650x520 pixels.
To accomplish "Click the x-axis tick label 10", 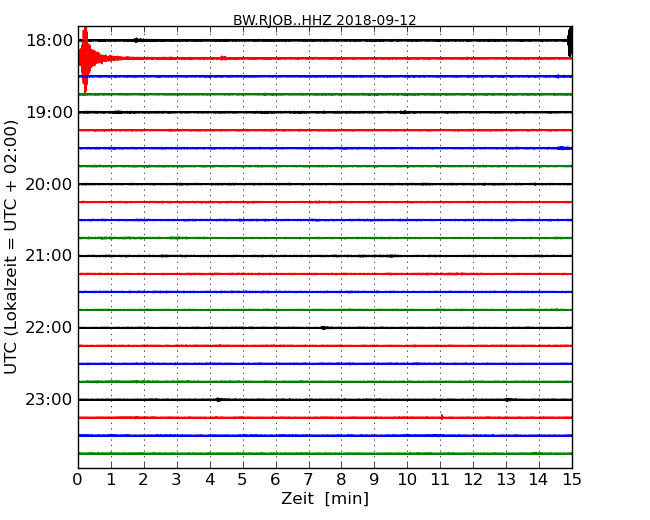I will (x=407, y=480).
